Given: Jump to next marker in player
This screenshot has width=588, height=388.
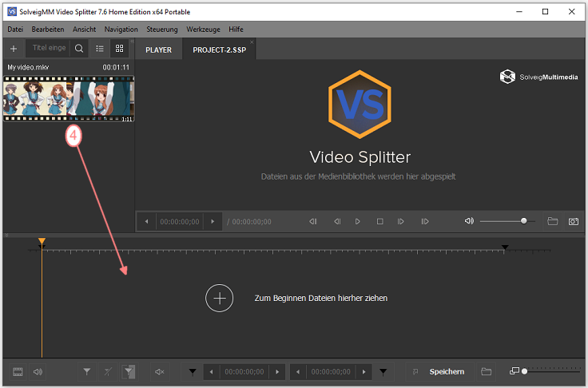Looking at the screenshot, I should [425, 222].
